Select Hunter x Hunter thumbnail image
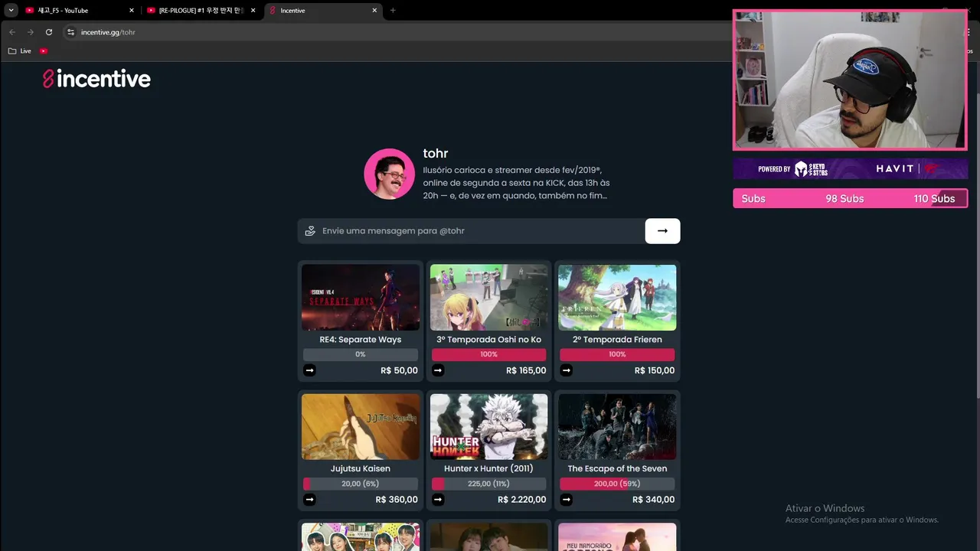980x551 pixels. point(488,426)
